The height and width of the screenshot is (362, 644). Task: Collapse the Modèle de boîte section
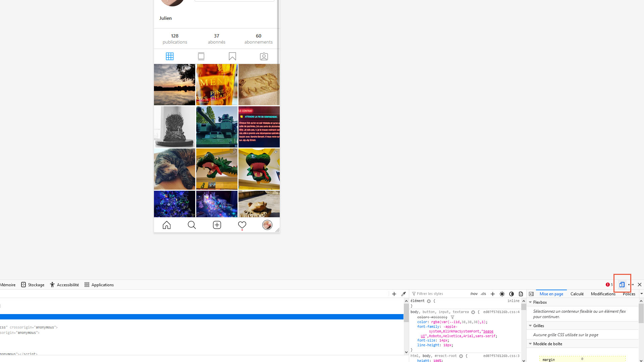pos(531,344)
